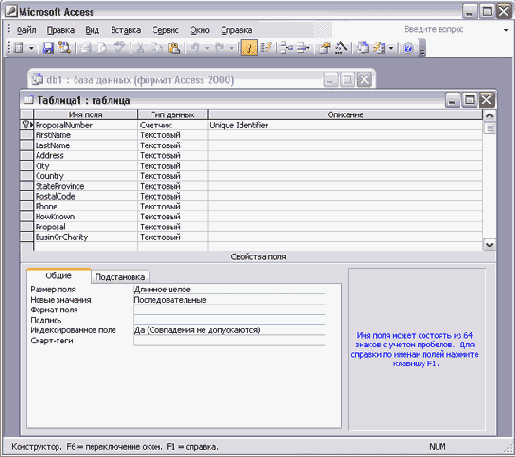
Task: Click the Undo toolbar icon
Action: tap(195, 48)
